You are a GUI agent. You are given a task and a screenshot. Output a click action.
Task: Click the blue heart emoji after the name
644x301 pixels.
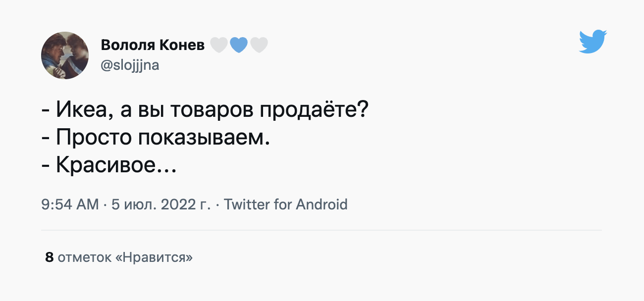(239, 46)
